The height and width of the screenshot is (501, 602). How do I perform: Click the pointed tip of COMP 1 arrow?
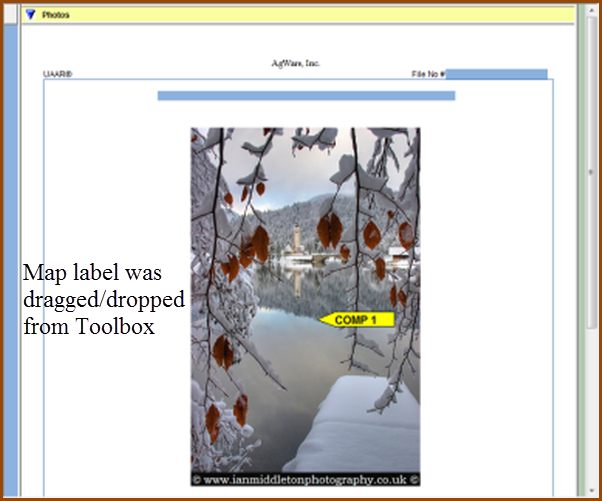click(x=321, y=320)
